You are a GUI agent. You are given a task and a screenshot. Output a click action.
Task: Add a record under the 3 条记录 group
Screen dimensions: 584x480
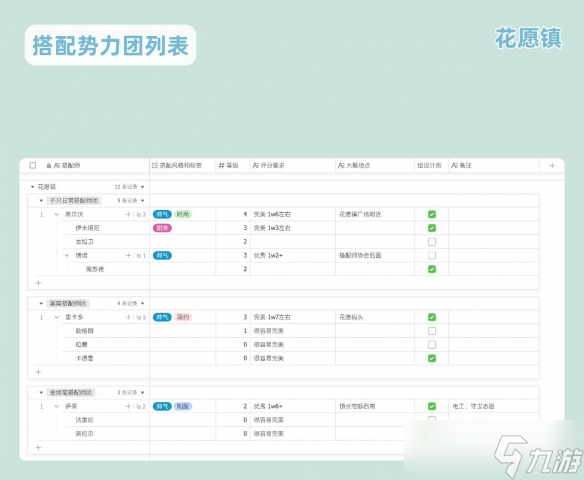(38, 448)
